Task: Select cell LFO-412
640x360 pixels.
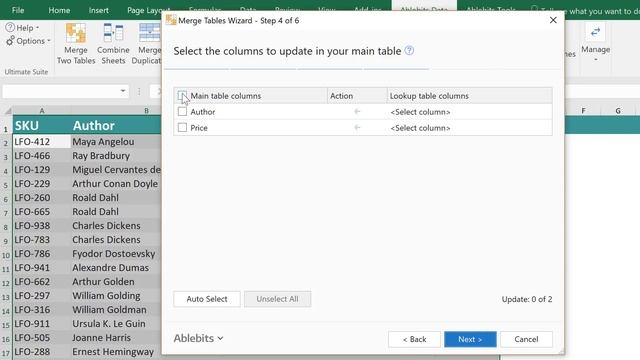Action: pos(42,142)
